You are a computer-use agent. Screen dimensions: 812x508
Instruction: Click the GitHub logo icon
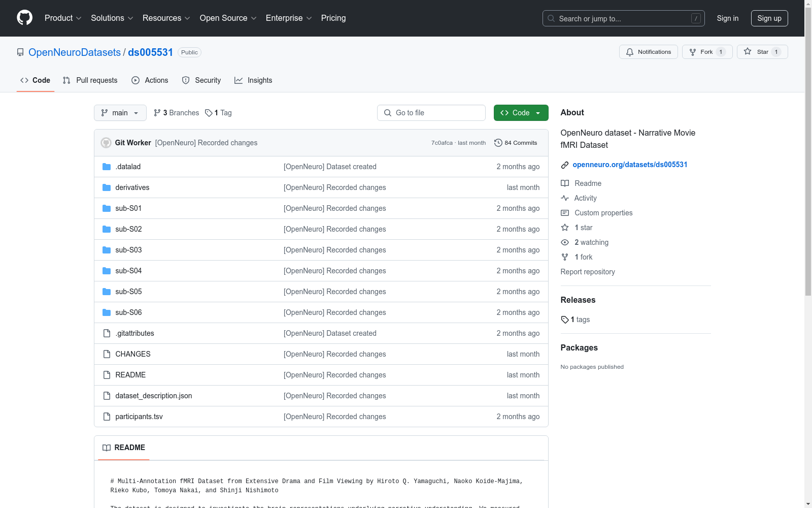[24, 18]
